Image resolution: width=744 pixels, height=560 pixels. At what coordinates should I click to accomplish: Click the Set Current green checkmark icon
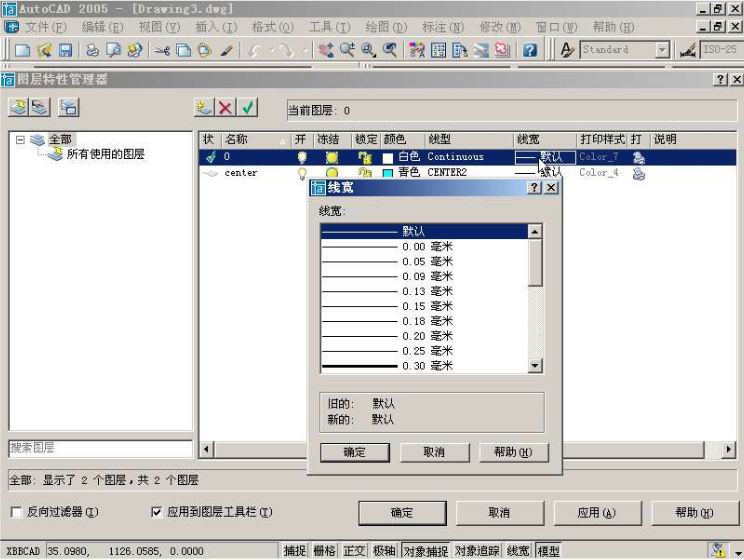click(247, 107)
